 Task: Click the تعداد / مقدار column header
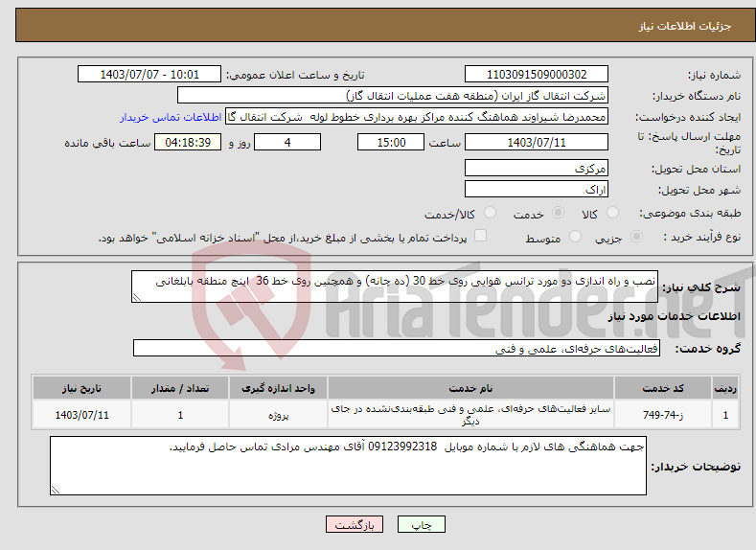(180, 388)
